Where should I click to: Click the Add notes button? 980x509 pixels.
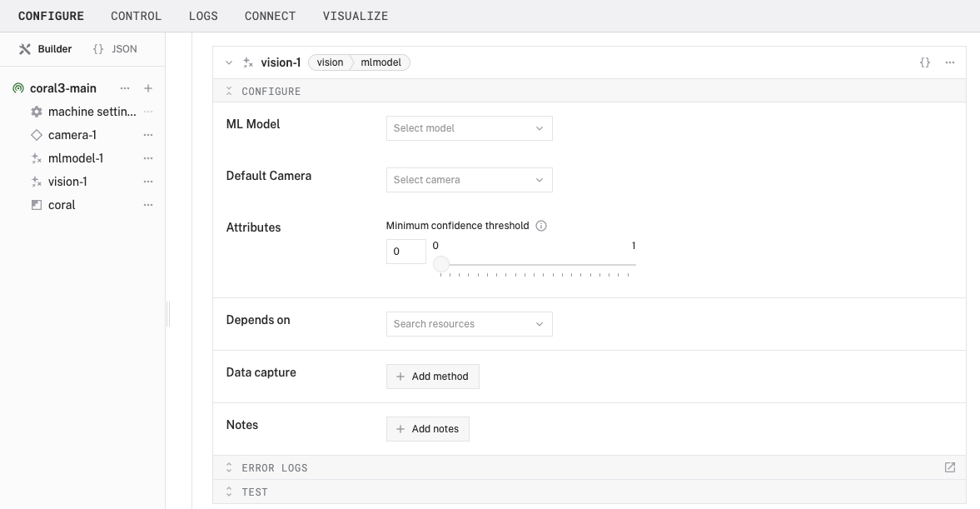point(427,429)
